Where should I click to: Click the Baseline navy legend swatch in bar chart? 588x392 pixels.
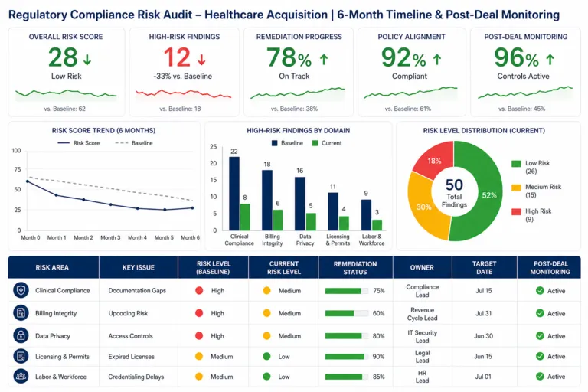tap(275, 143)
